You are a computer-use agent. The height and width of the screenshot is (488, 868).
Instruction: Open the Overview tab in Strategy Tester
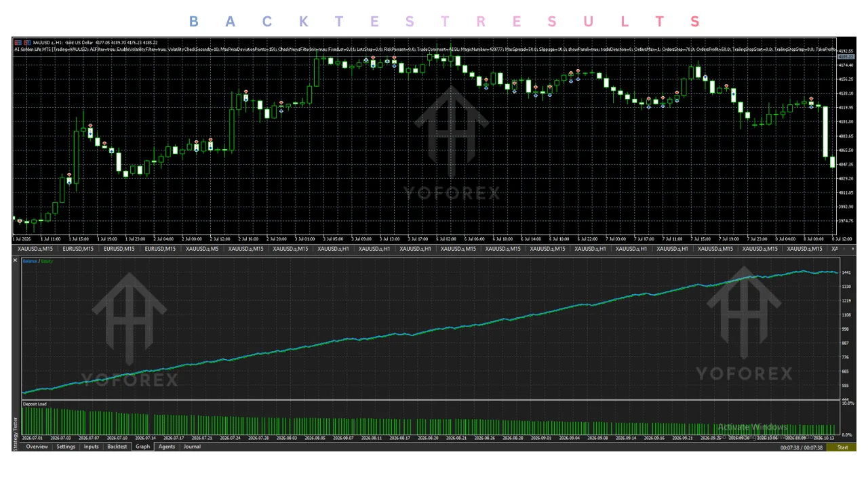37,447
